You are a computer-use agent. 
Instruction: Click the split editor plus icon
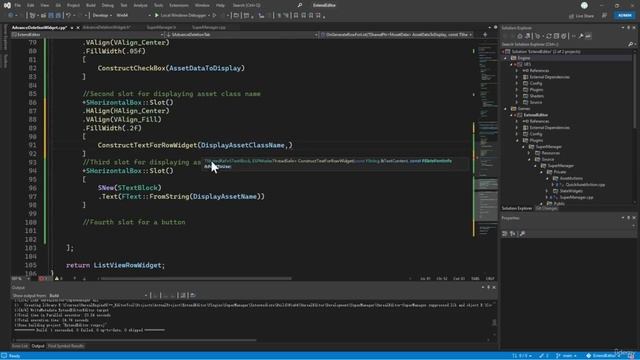485,35
